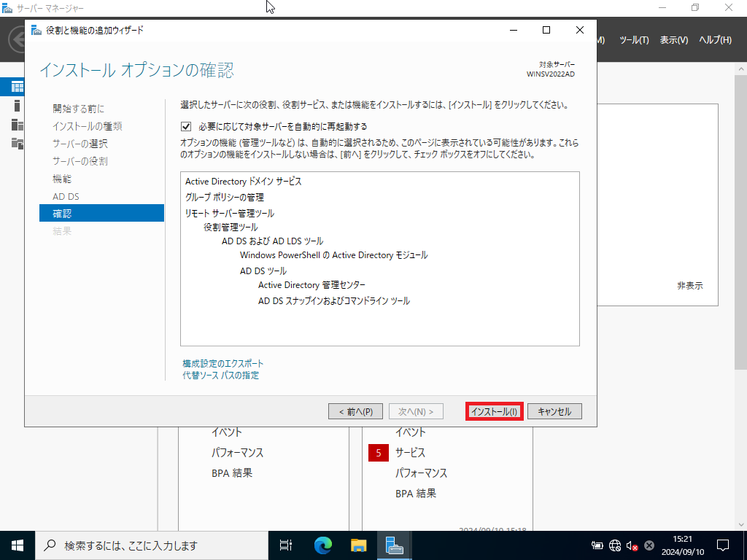Open File Services icon in Server Manager sidebar

[x=18, y=143]
